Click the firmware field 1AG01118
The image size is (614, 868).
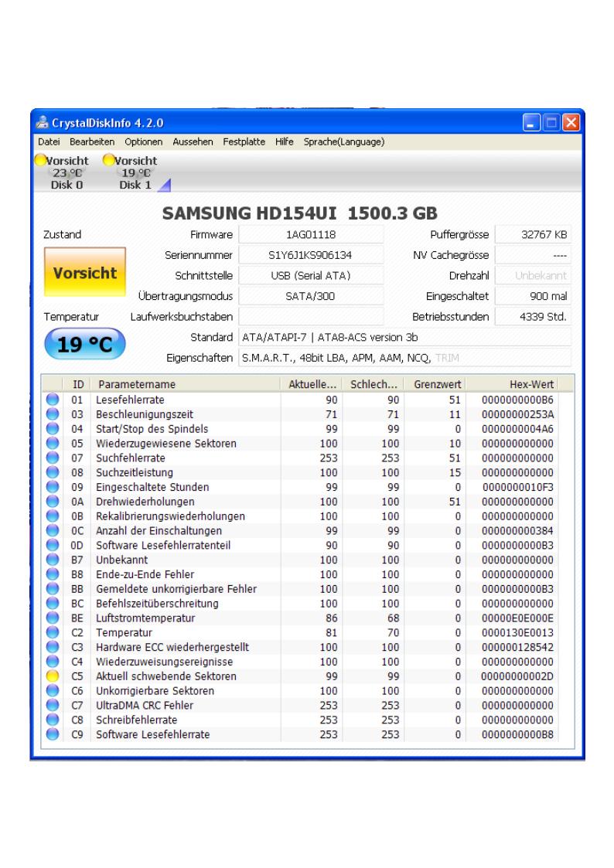[x=311, y=235]
